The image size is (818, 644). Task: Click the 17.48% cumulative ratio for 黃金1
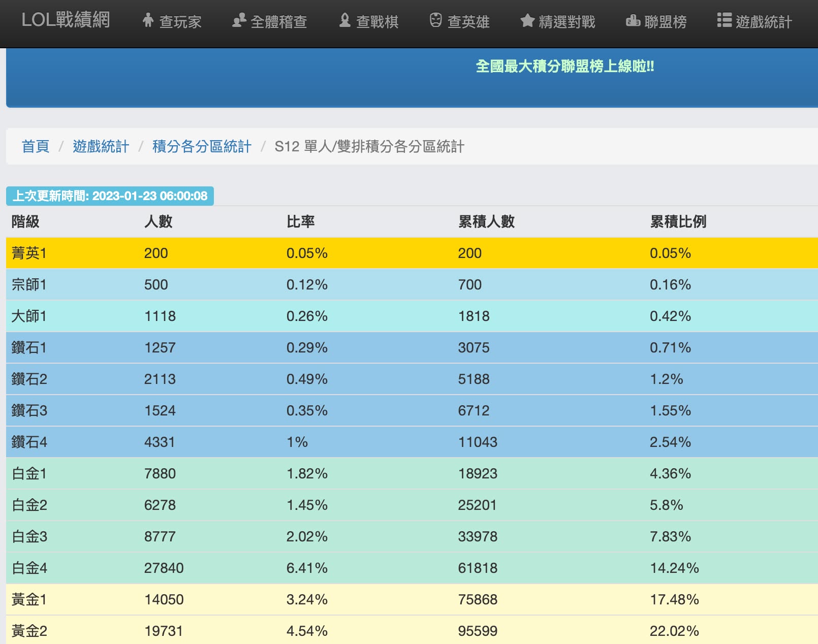[x=675, y=599]
